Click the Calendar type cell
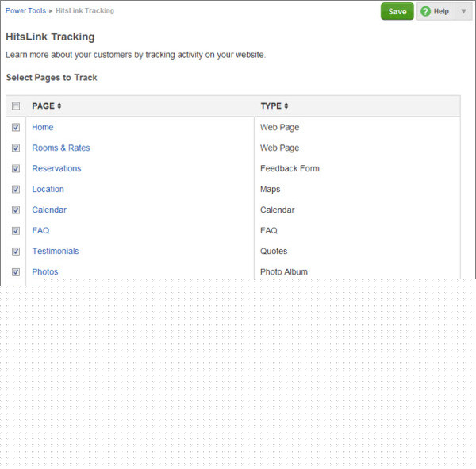 point(277,210)
